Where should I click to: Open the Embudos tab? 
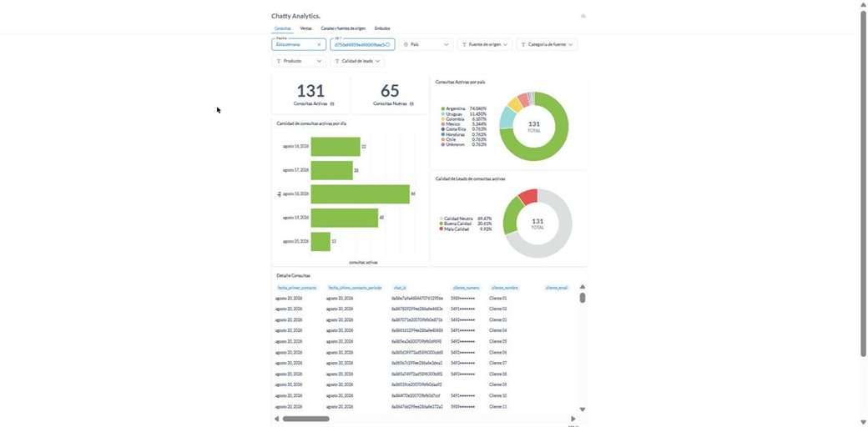[382, 28]
